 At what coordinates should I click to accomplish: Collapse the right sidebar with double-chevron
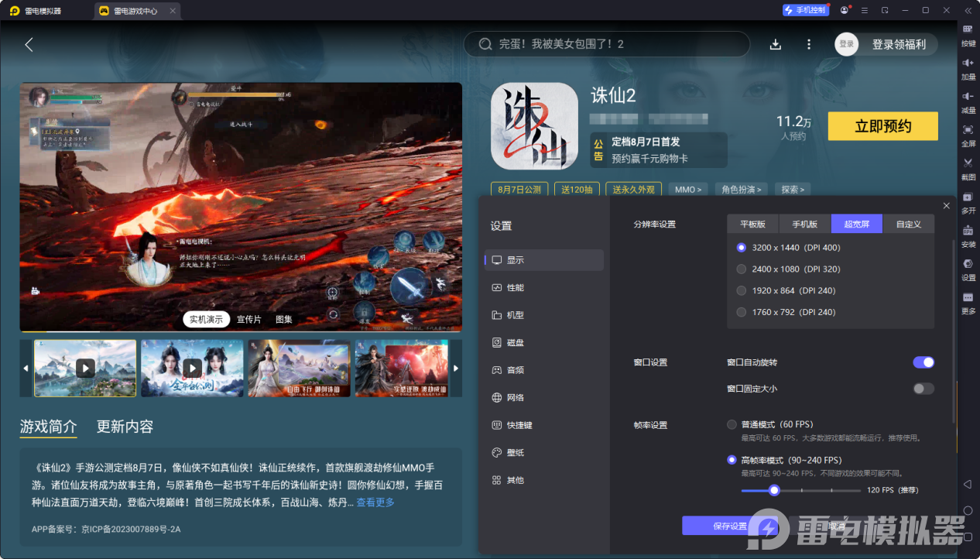point(968,10)
